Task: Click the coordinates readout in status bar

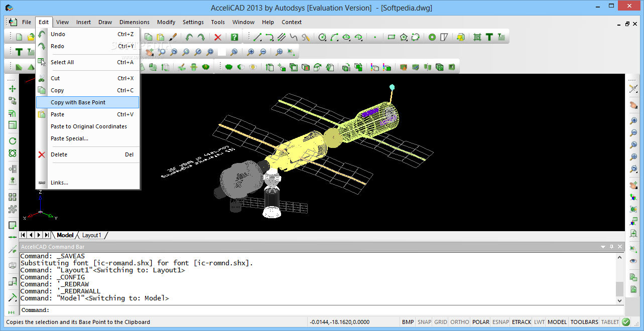Action: tap(339, 322)
